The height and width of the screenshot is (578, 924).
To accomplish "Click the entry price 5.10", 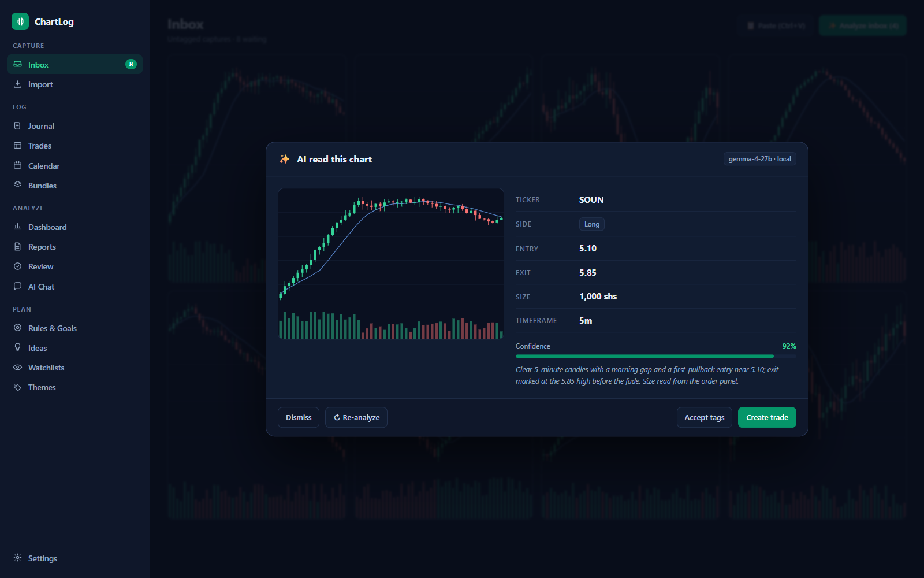I will click(x=588, y=249).
